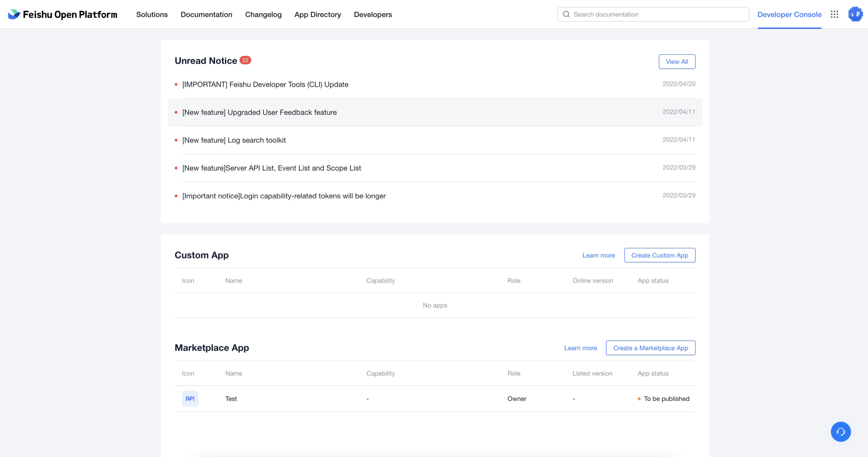
Task: Click the Feishu Open Platform logo
Action: coord(62,14)
